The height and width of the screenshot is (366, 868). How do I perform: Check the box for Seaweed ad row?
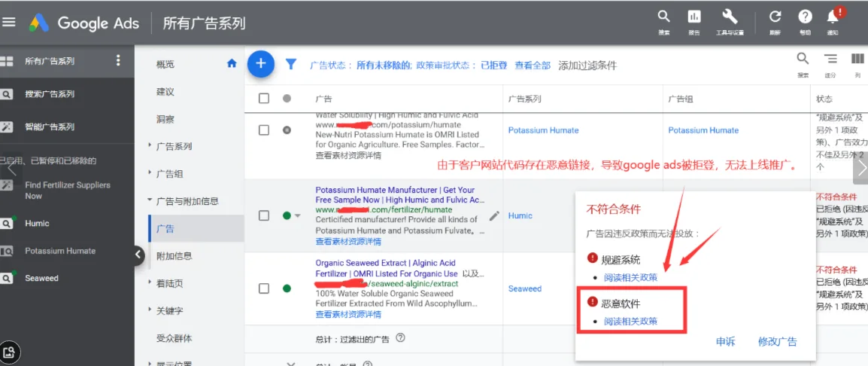(x=264, y=288)
